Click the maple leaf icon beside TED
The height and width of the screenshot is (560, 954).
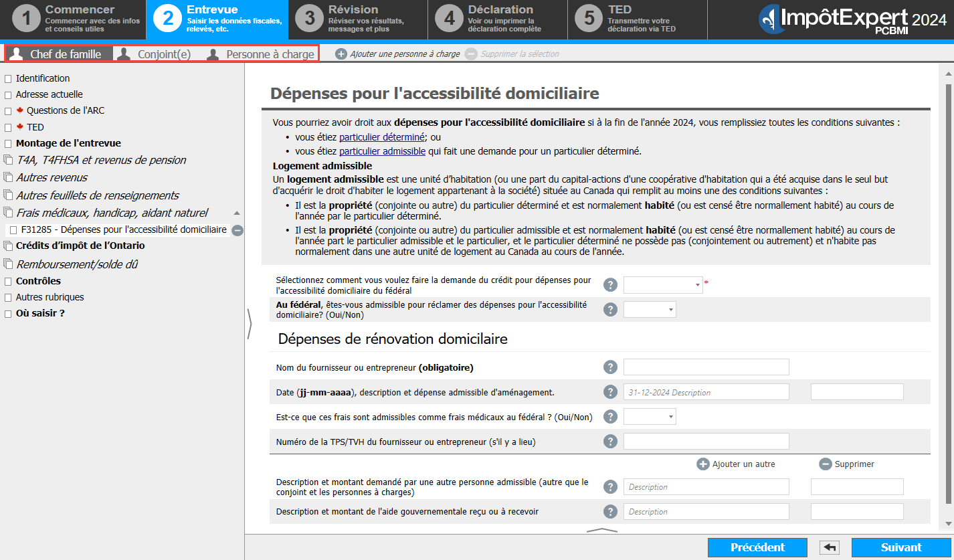click(x=20, y=127)
